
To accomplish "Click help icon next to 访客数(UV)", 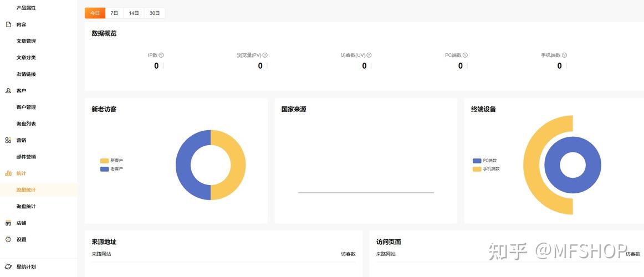I will (x=369, y=55).
